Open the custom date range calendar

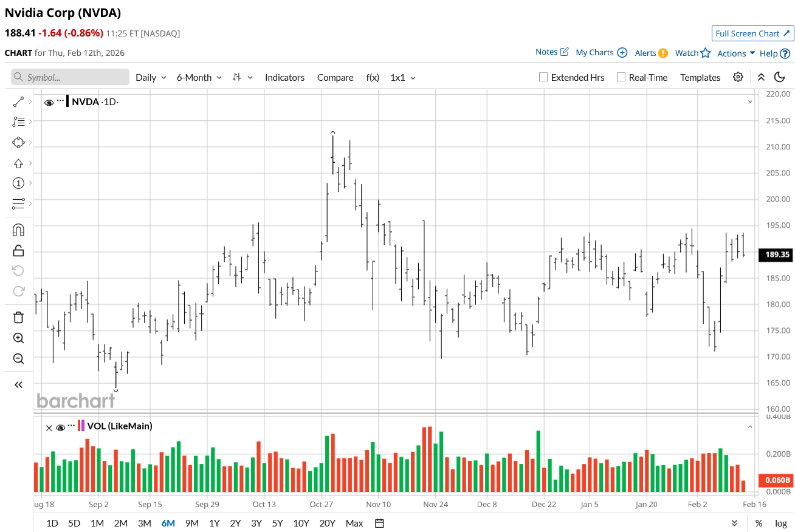379,523
